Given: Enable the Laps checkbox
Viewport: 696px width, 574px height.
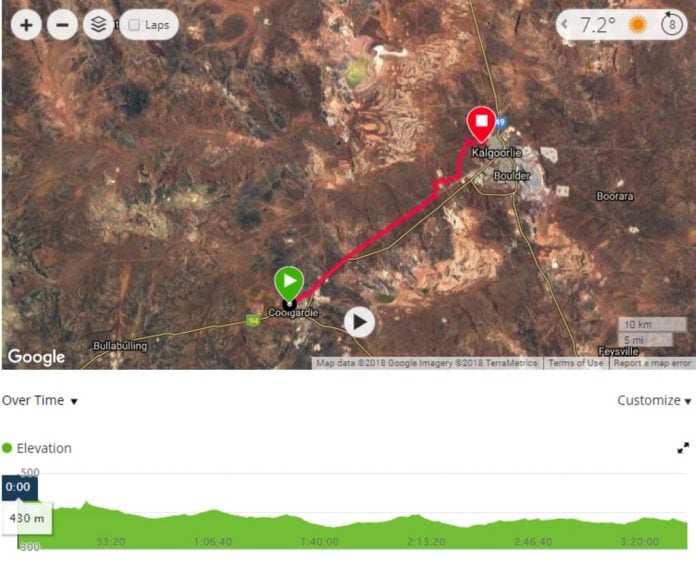Looking at the screenshot, I should pos(134,25).
